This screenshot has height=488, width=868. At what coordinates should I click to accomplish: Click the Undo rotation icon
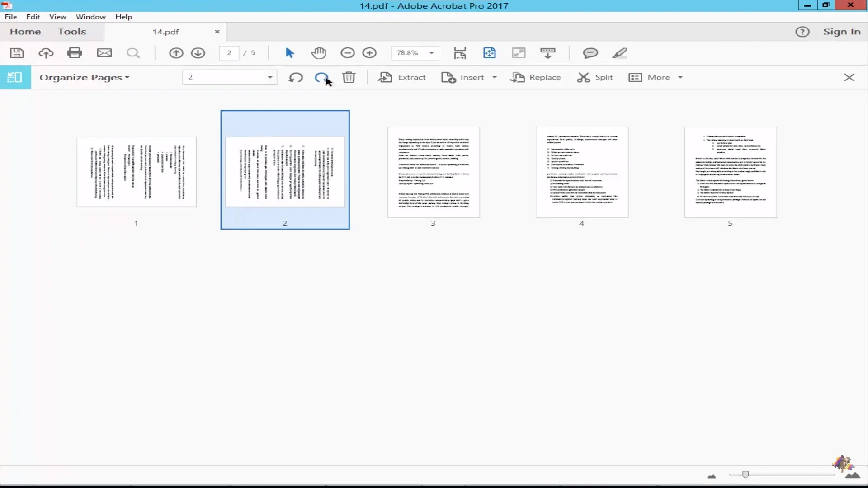click(x=296, y=77)
